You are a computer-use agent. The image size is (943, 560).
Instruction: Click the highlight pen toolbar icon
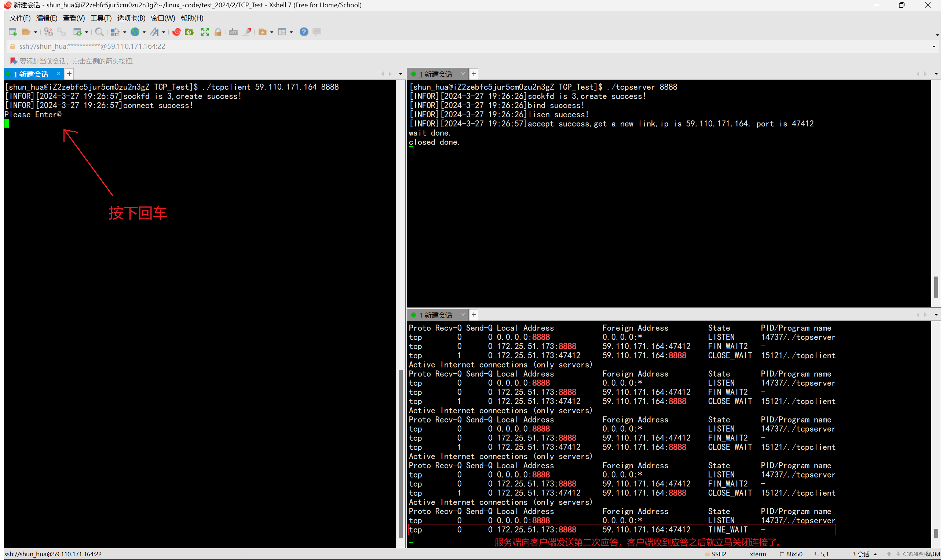247,32
